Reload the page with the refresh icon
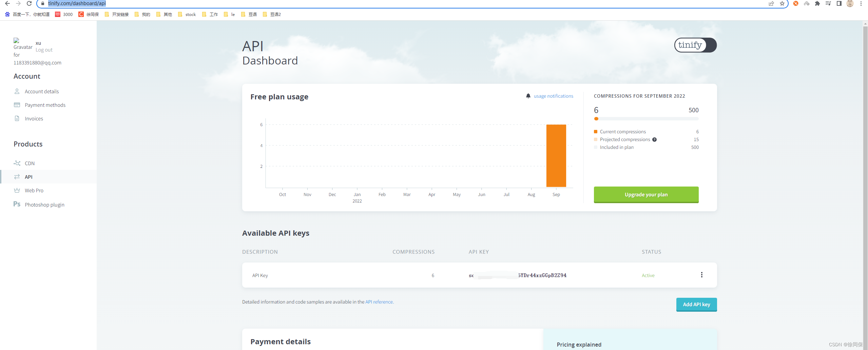Screen dimensions: 868x350 pyautogui.click(x=29, y=3)
